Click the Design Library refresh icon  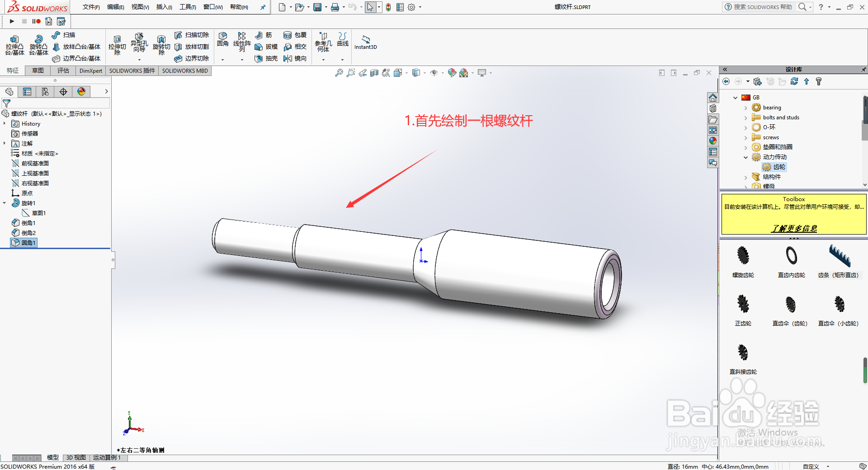click(794, 81)
